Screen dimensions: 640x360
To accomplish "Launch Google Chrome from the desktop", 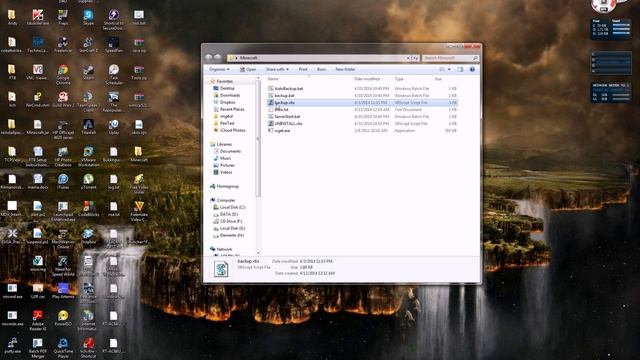I will click(63, 74).
